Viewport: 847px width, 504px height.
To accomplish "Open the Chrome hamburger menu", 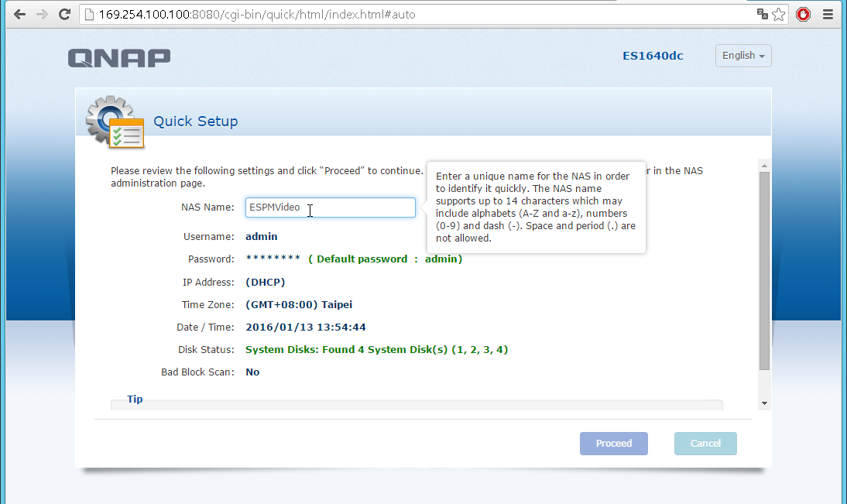I will (x=827, y=14).
